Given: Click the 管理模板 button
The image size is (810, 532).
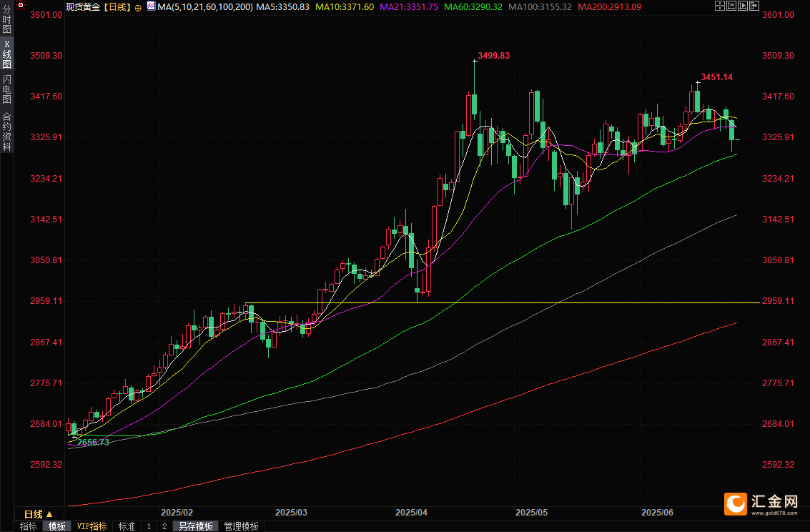Looking at the screenshot, I should [x=242, y=526].
